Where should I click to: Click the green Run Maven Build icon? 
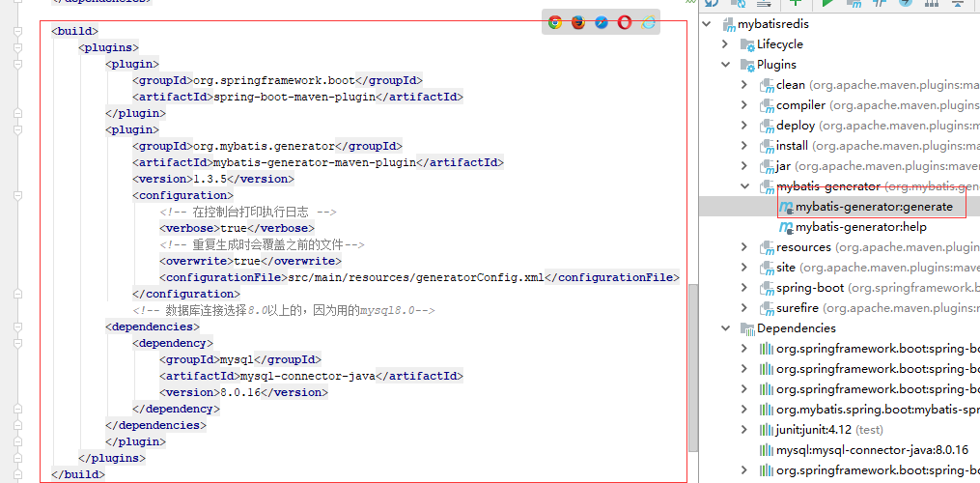tap(828, 3)
